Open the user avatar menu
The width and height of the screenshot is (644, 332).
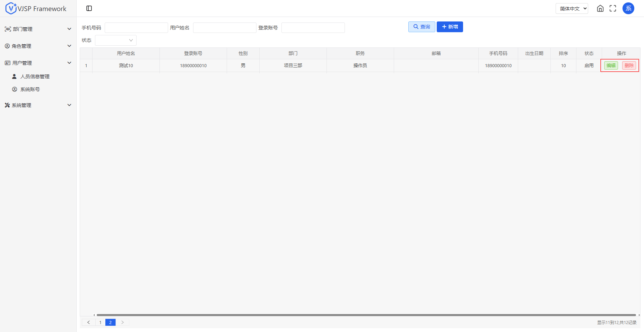point(628,8)
